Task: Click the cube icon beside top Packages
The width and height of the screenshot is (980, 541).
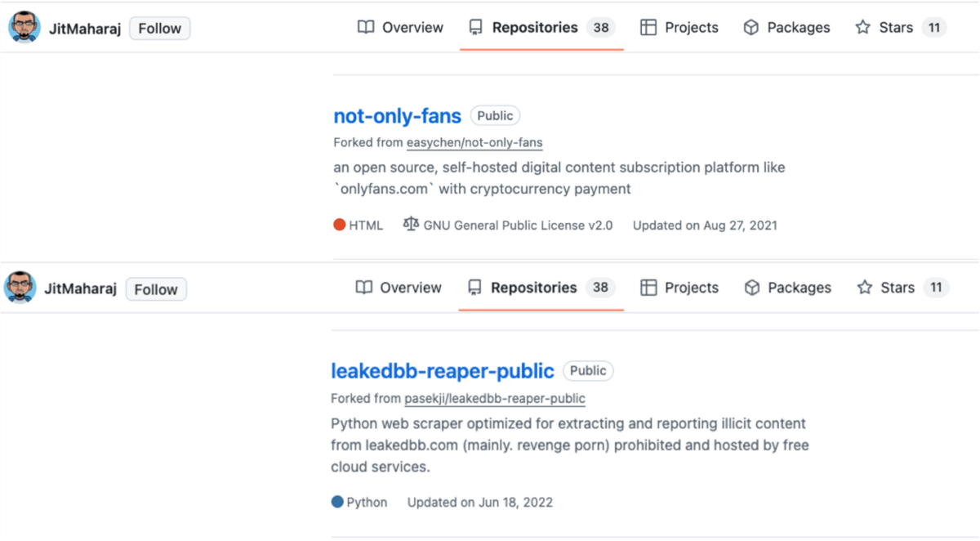Action: [751, 28]
